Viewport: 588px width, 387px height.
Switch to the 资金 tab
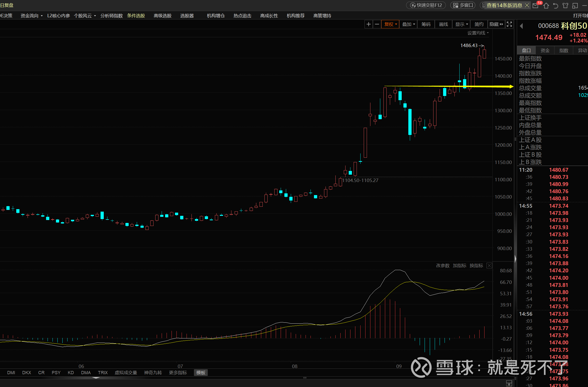coord(545,51)
